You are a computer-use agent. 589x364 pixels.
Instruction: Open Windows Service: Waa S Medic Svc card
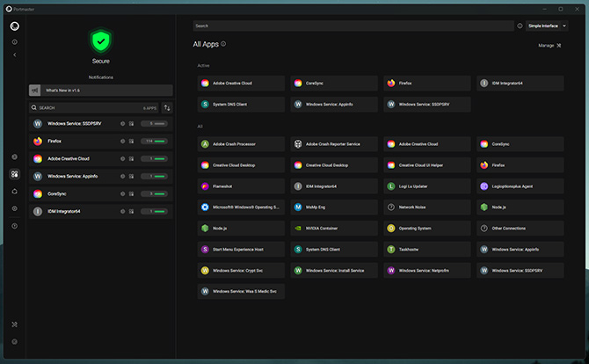click(x=241, y=292)
